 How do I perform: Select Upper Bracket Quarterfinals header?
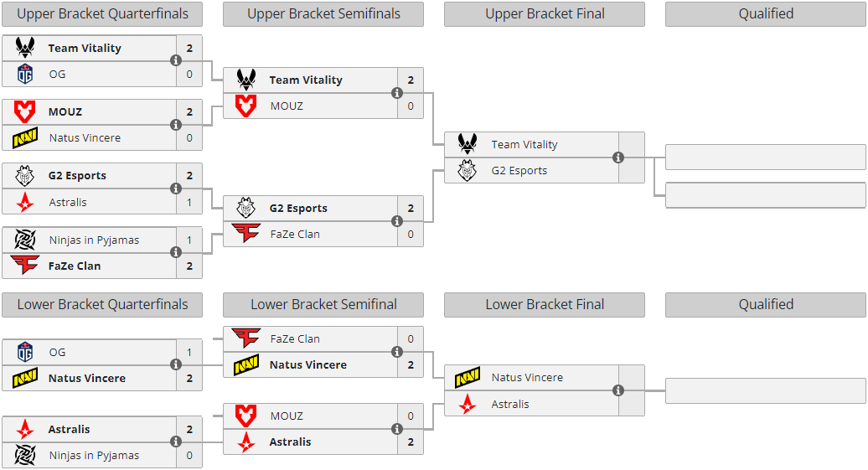(102, 14)
